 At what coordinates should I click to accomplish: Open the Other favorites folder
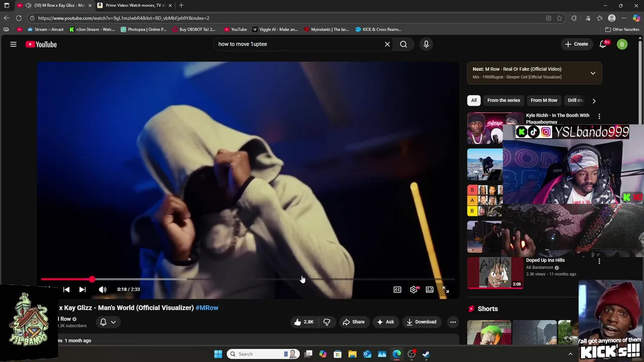[622, 29]
